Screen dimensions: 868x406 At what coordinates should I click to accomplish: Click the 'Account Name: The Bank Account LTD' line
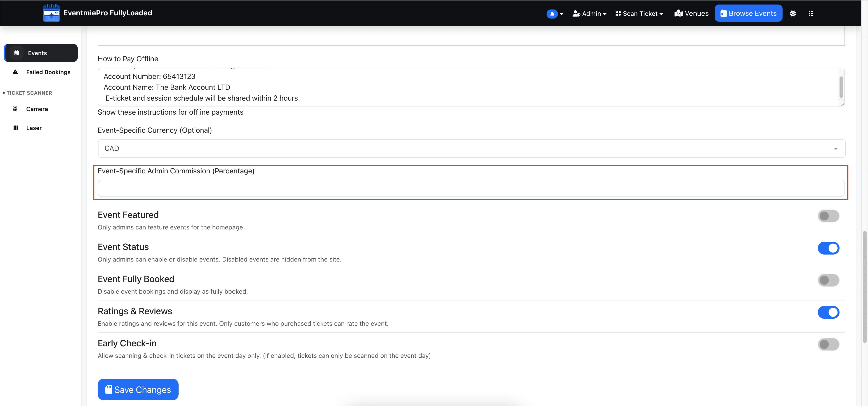167,87
